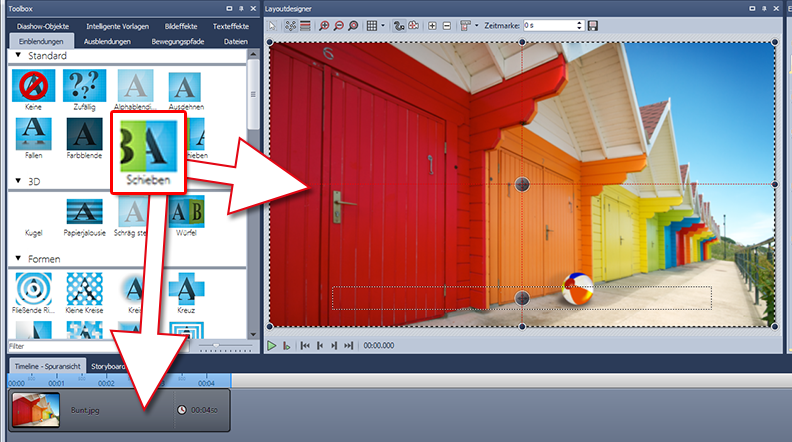Save the time mark with disk icon
This screenshot has width=792, height=442.
click(x=593, y=25)
